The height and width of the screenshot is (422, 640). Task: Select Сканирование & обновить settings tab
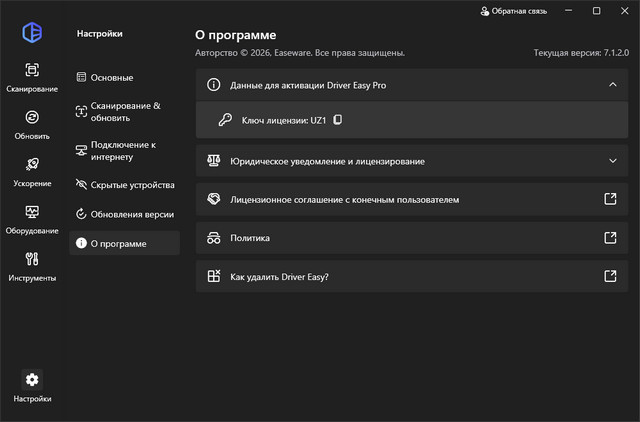tap(124, 112)
